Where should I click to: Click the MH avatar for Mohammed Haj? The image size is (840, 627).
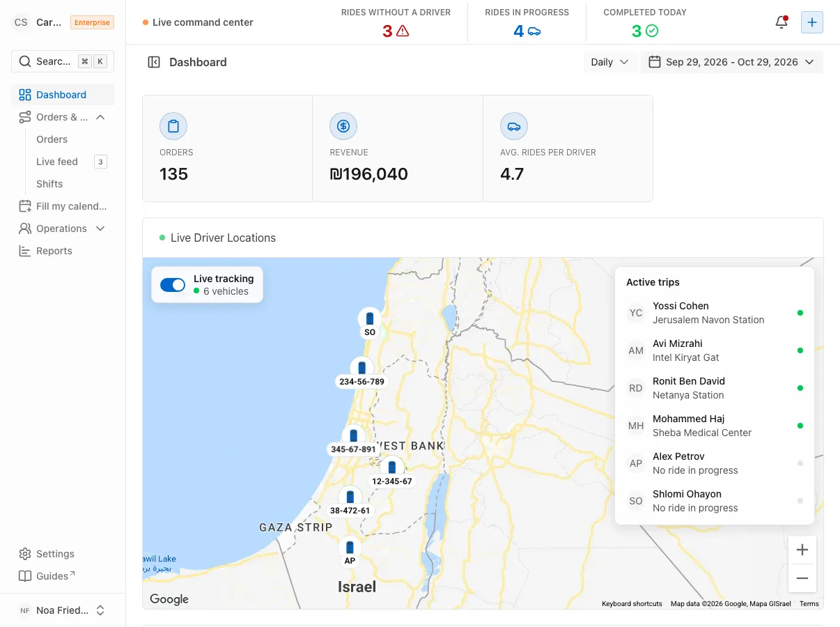pos(636,426)
